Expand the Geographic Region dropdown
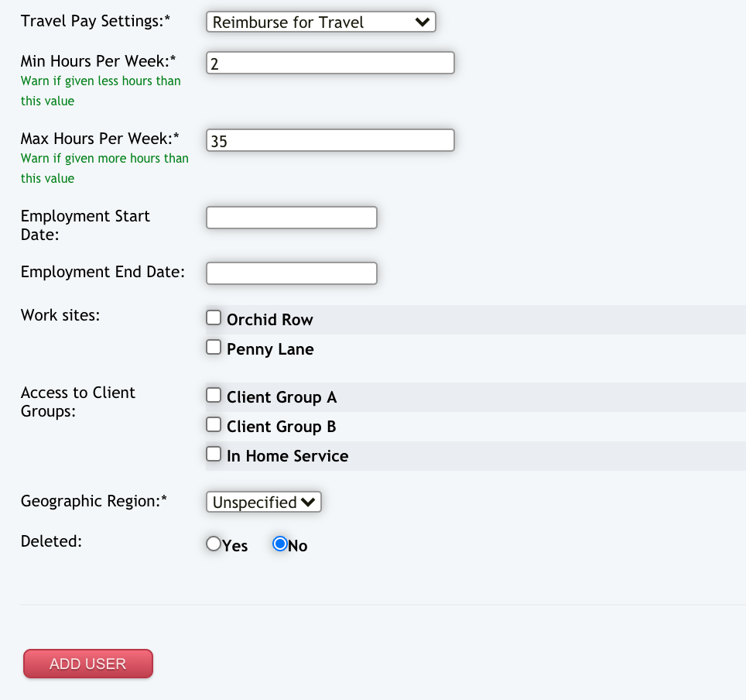This screenshot has width=746, height=700. [263, 503]
